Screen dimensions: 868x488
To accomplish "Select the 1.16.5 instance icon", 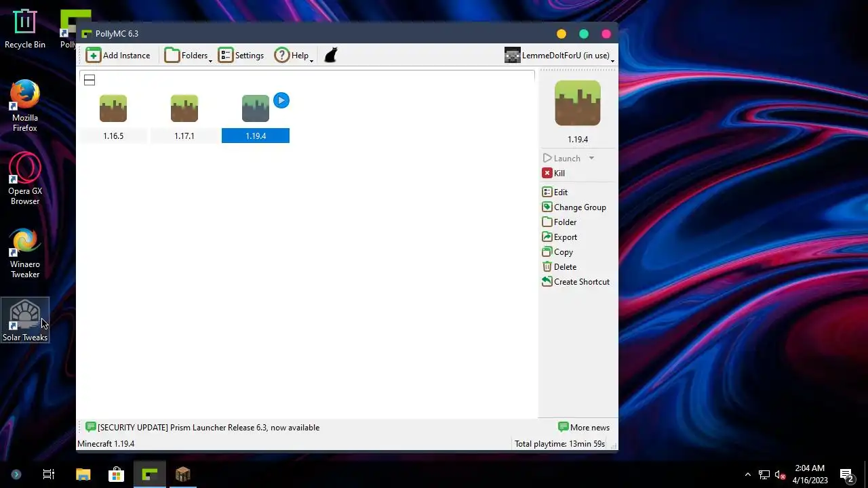I will (113, 108).
